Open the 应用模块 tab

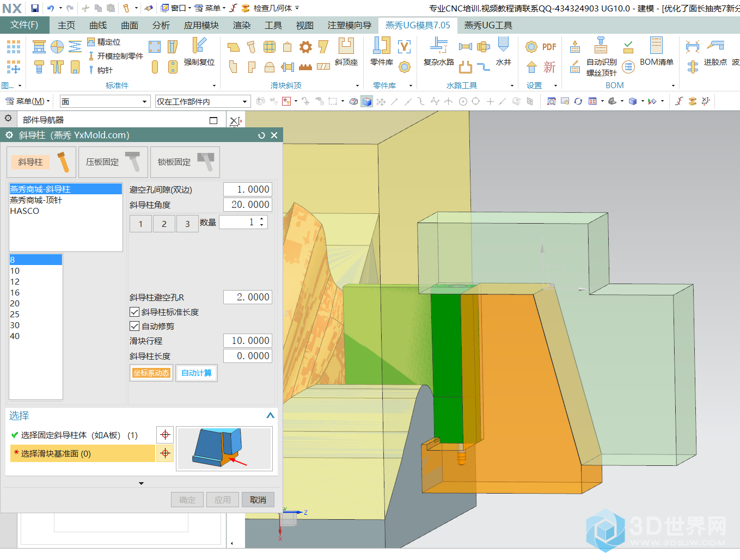pos(201,25)
